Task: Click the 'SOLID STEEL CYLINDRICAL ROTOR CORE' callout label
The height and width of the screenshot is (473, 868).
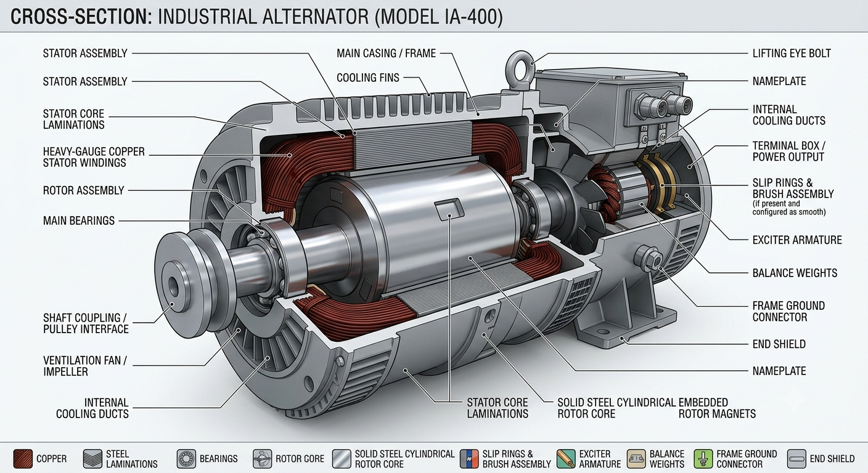Action: 616,408
